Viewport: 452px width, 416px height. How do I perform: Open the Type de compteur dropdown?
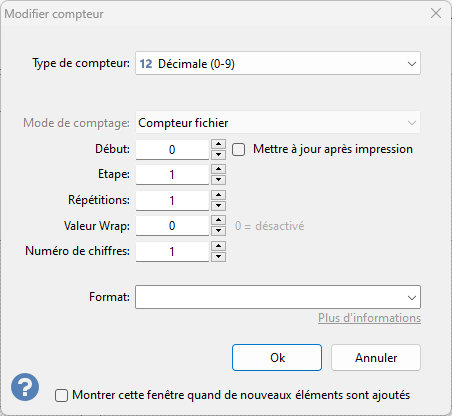tap(278, 63)
